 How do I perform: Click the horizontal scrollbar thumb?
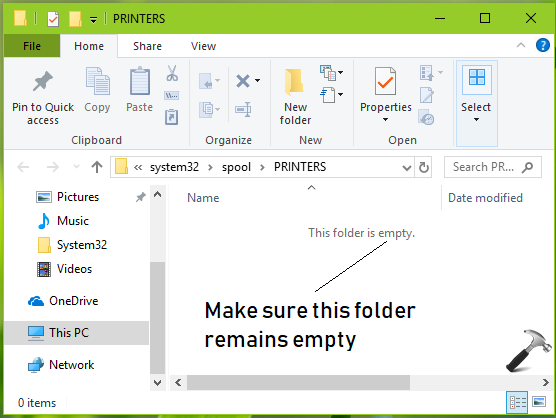(x=298, y=383)
